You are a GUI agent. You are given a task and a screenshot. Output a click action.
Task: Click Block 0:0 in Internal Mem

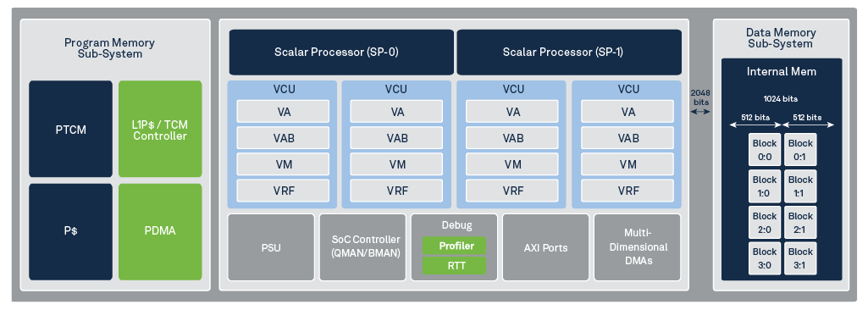pos(765,149)
